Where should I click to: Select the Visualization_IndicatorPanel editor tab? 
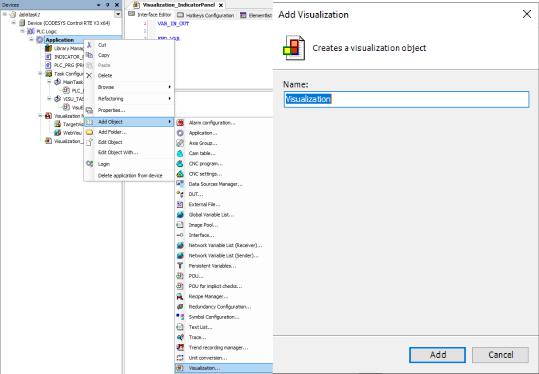[x=178, y=5]
